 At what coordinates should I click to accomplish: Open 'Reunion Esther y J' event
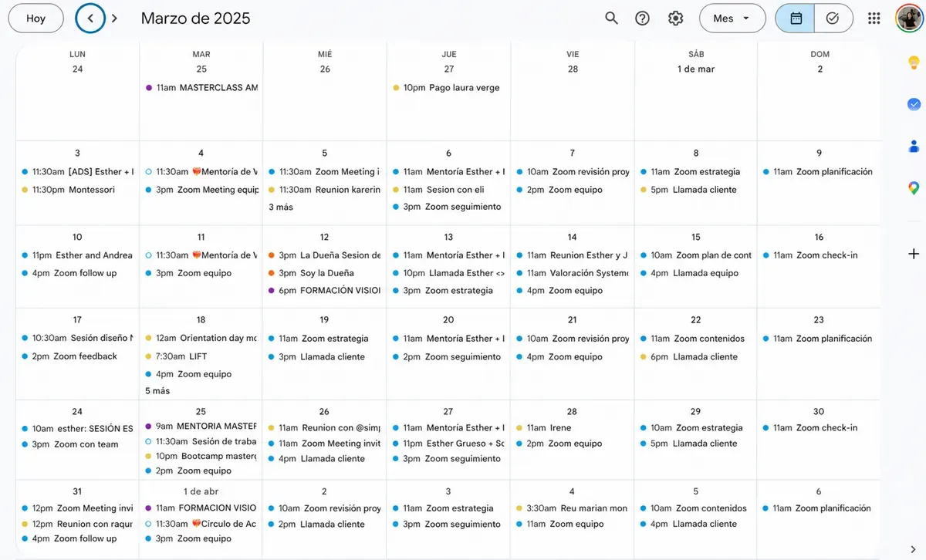(x=573, y=255)
